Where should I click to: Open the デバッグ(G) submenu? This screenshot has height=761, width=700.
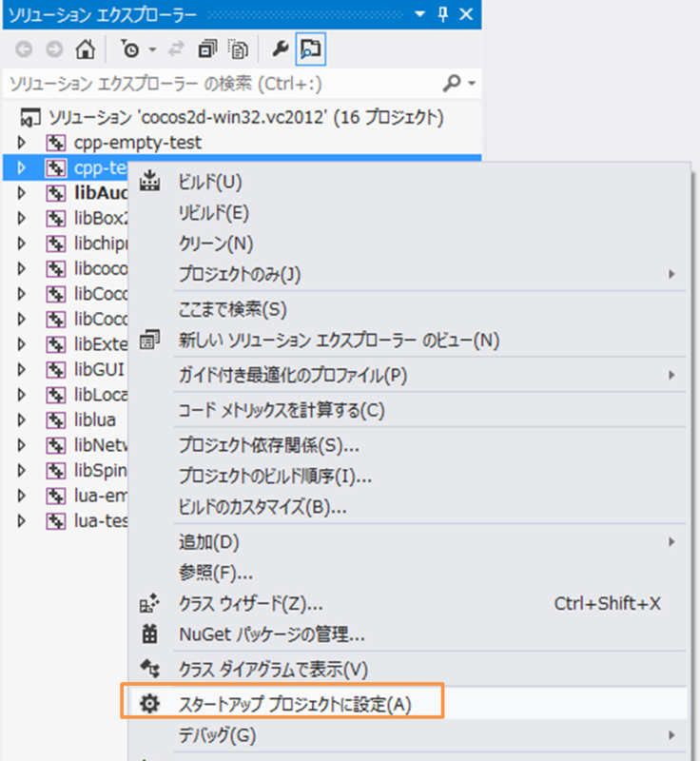[x=408, y=735]
